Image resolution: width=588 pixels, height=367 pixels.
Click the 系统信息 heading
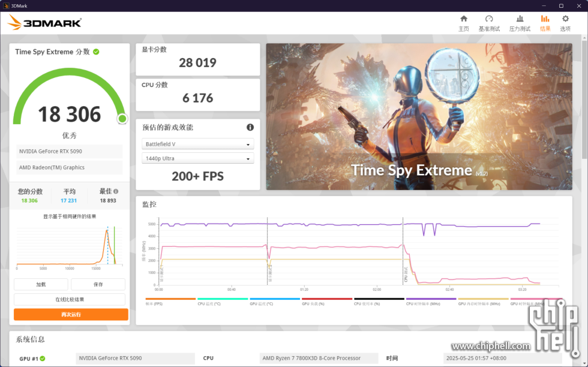point(30,339)
